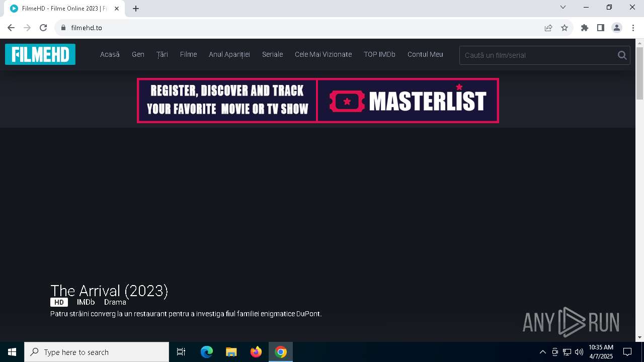Open TOP IMDb page

point(379,54)
